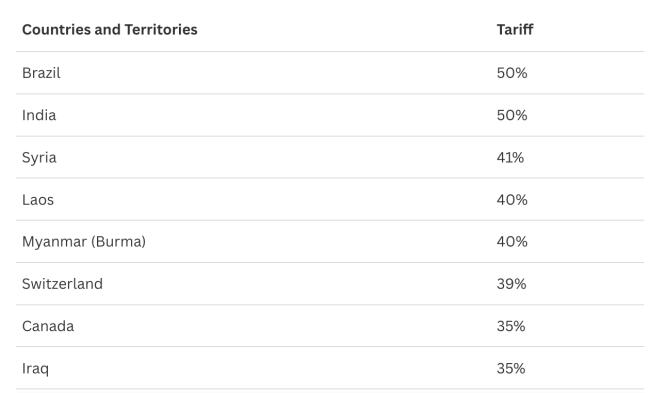Click the word Territories in the header
Screen dimensions: 650x393
click(161, 29)
